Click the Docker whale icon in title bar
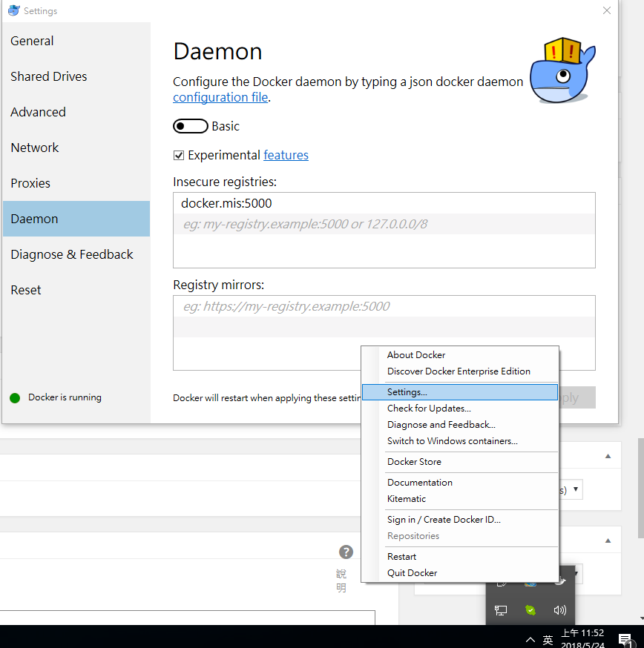 point(13,10)
